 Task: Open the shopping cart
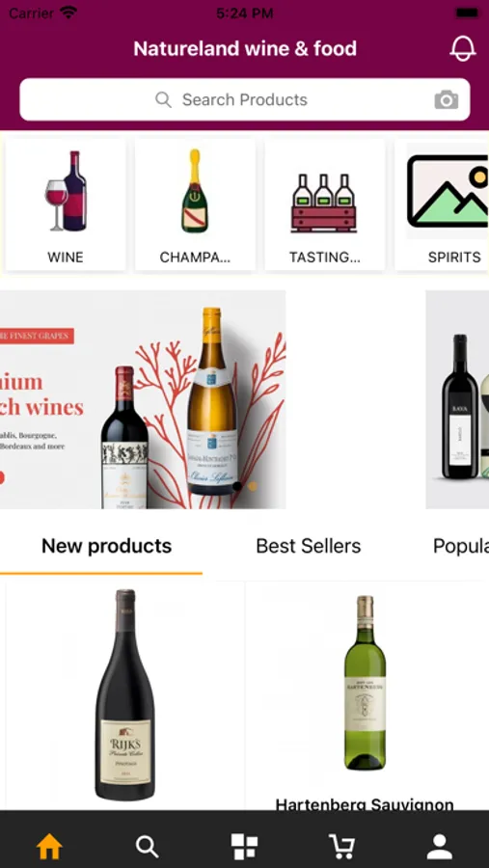pos(341,847)
